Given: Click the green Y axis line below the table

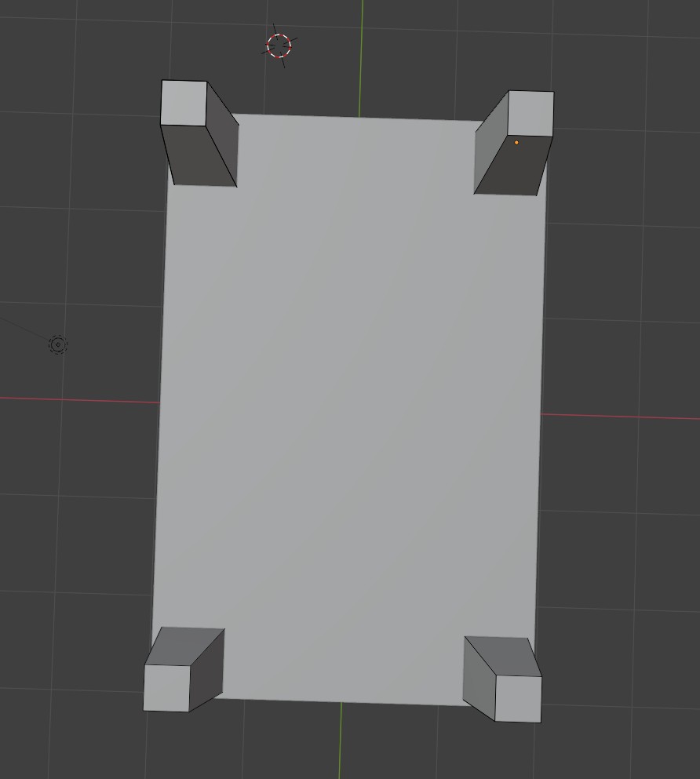Looking at the screenshot, I should coord(341,741).
